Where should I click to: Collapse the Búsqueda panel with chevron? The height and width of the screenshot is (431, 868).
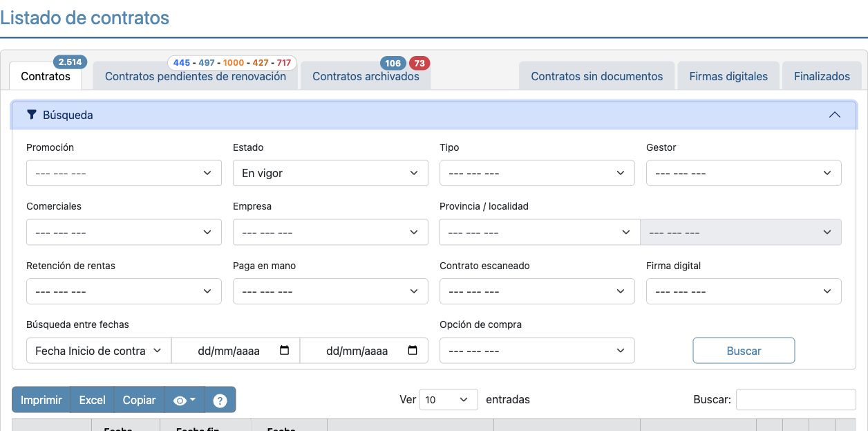coord(835,115)
